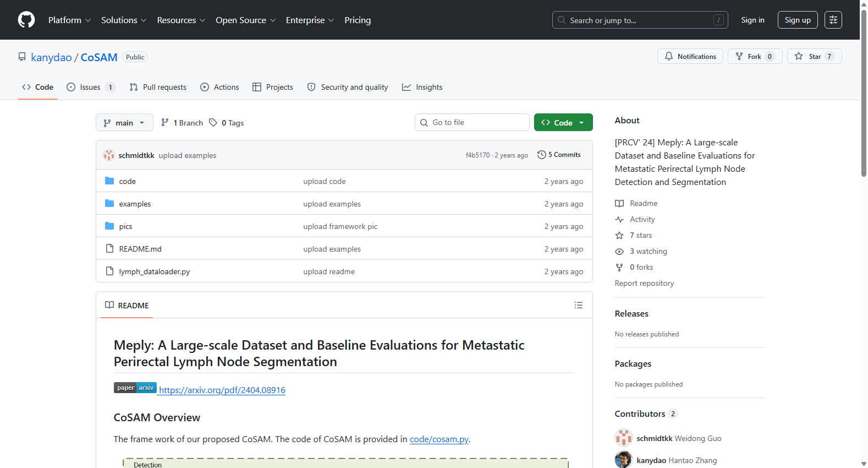This screenshot has width=868, height=468.
Task: Click the Contributors heading link
Action: point(646,413)
